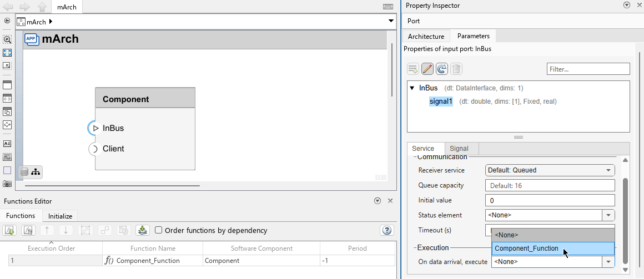Image resolution: width=644 pixels, height=279 pixels.
Task: Open the Receiver service dropdown
Action: pos(550,170)
